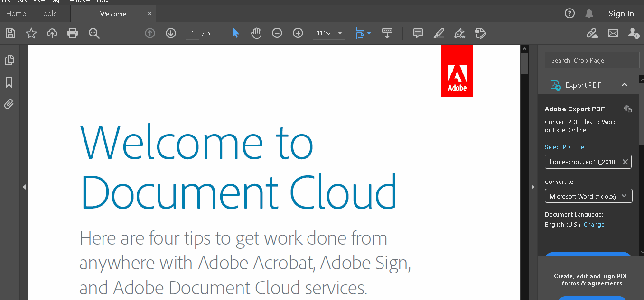Viewport: 644px width, 300px height.
Task: Send file by email envelope icon
Action: click(613, 33)
